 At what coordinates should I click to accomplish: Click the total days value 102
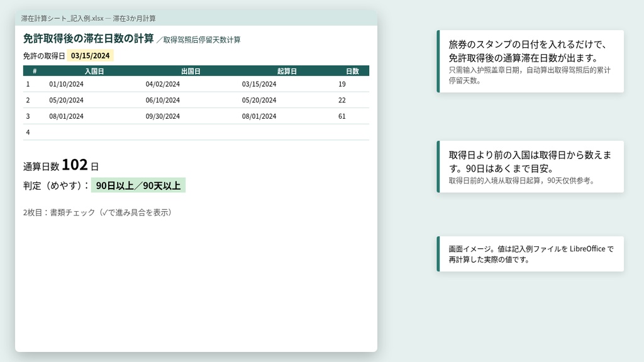tap(75, 165)
